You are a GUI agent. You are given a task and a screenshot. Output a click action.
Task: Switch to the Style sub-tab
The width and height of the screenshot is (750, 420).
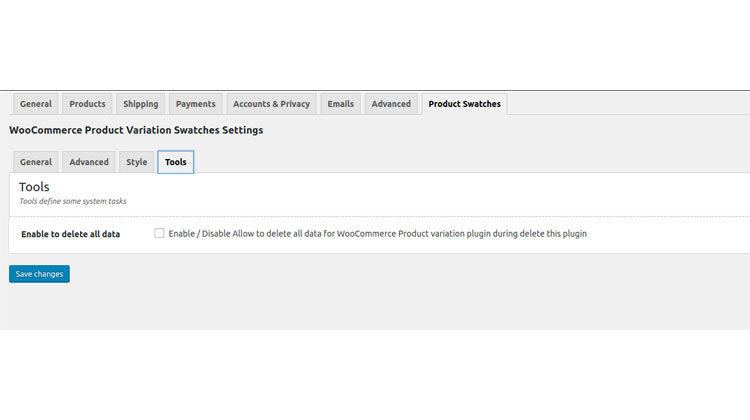point(137,162)
